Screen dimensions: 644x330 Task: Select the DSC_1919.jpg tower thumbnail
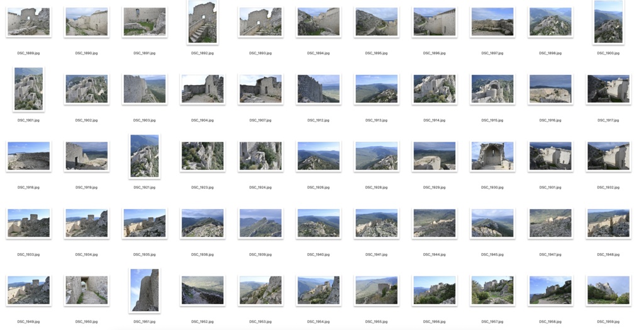(x=87, y=156)
